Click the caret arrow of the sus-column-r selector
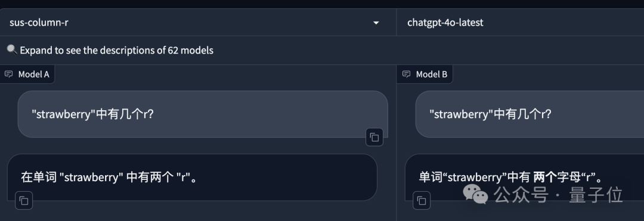This screenshot has height=221, width=644. click(x=376, y=23)
